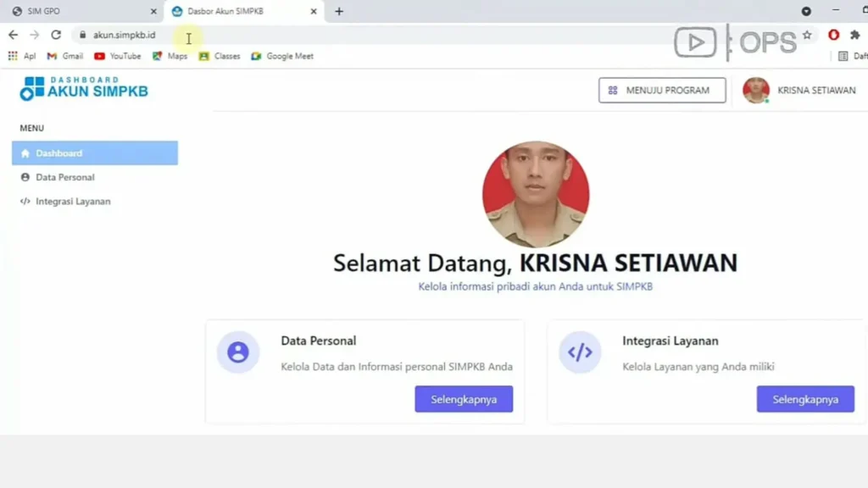Close the Dasbor Akun SIMPKB tab
Image resolution: width=868 pixels, height=488 pixels.
[x=314, y=11]
